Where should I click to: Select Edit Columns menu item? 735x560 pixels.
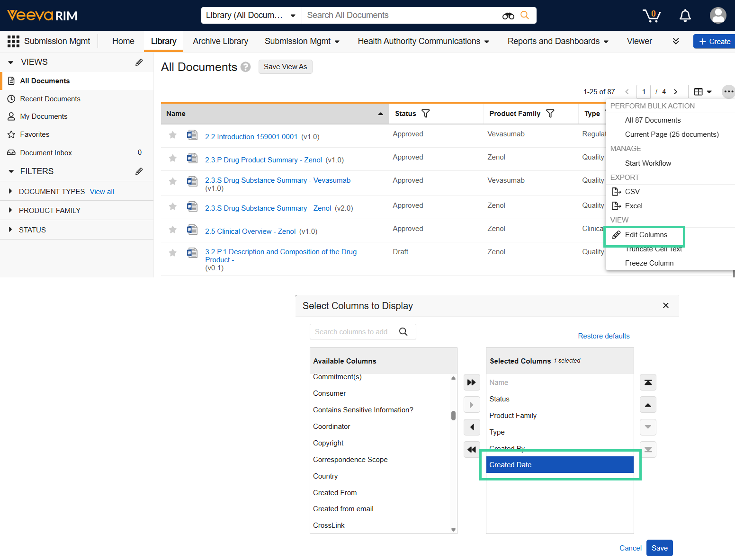point(646,235)
